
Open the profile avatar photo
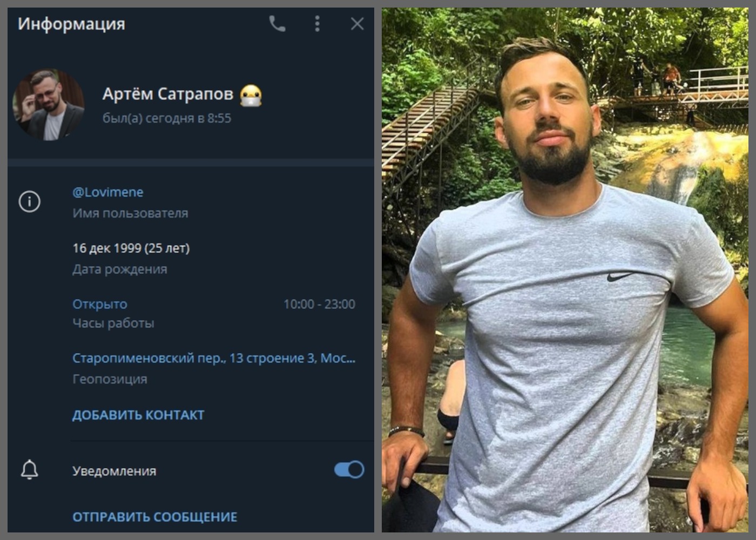tap(49, 104)
